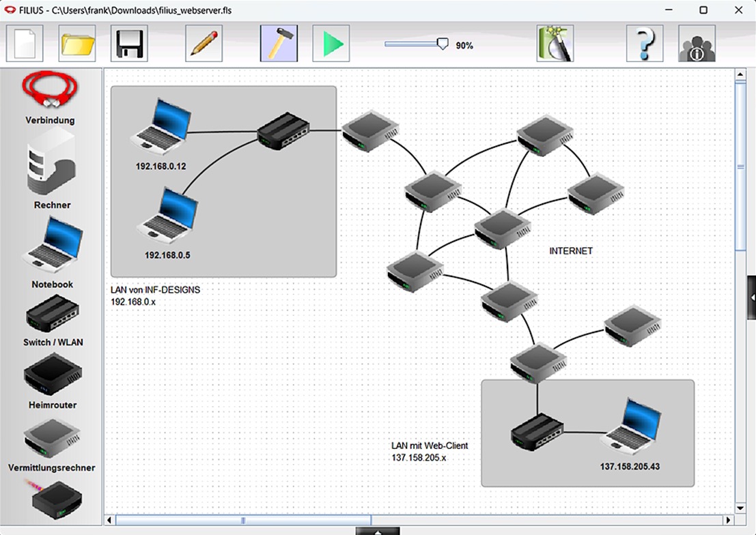Viewport: 756px width, 535px height.
Task: Select the topmost router in the internet cloud
Action: click(x=545, y=135)
